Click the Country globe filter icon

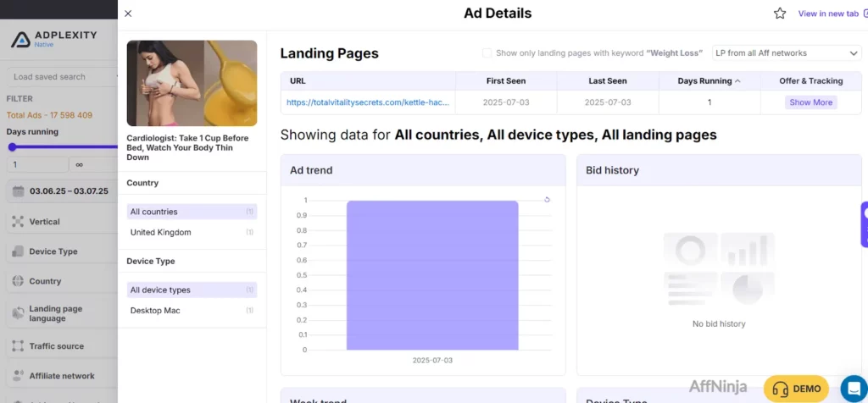coord(17,281)
